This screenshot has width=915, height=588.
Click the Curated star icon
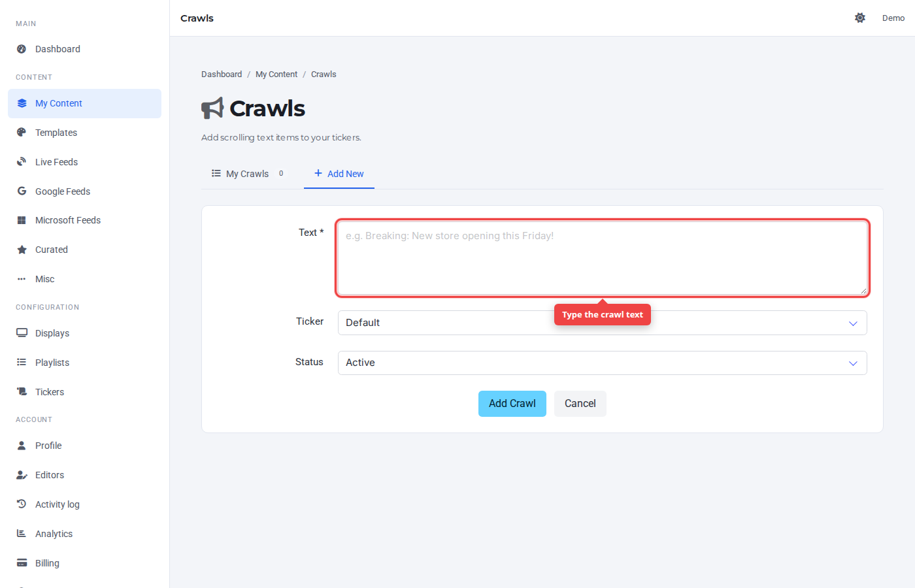coord(22,250)
